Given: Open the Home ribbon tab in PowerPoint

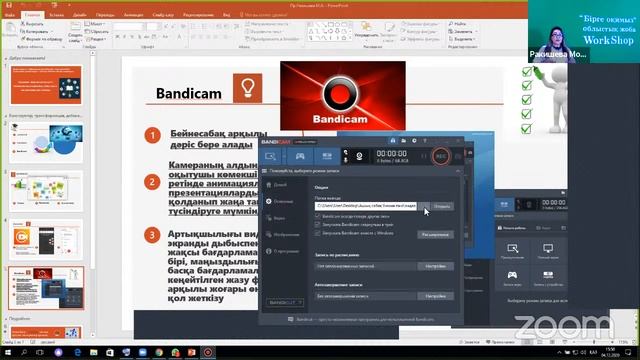Looking at the screenshot, I should (x=32, y=15).
